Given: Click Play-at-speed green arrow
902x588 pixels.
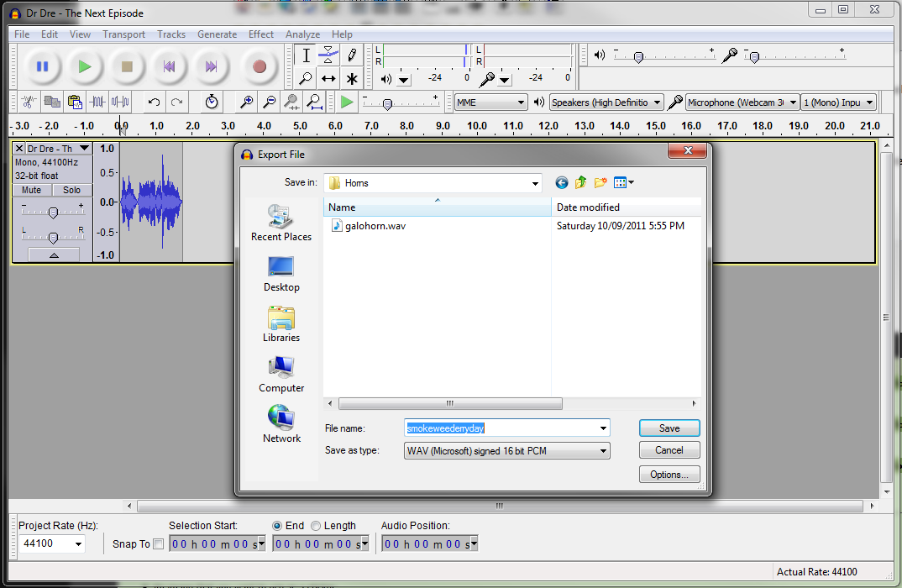Looking at the screenshot, I should pyautogui.click(x=347, y=102).
